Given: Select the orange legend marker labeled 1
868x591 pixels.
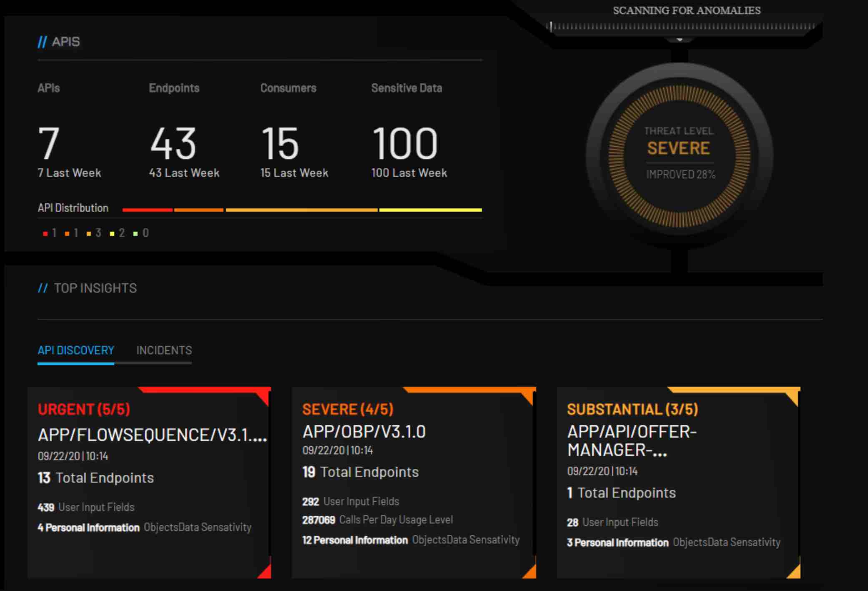Looking at the screenshot, I should tap(68, 233).
